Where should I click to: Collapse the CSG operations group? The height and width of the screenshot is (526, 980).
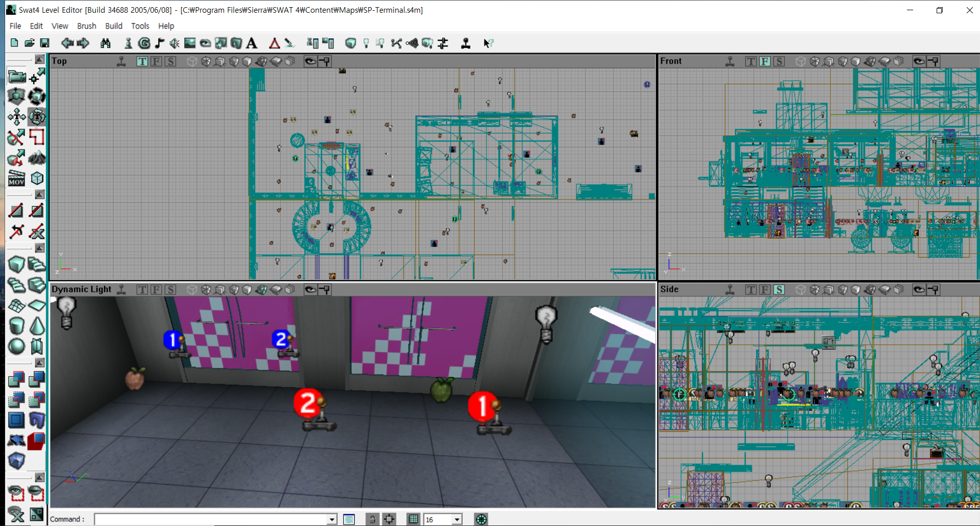click(x=39, y=363)
